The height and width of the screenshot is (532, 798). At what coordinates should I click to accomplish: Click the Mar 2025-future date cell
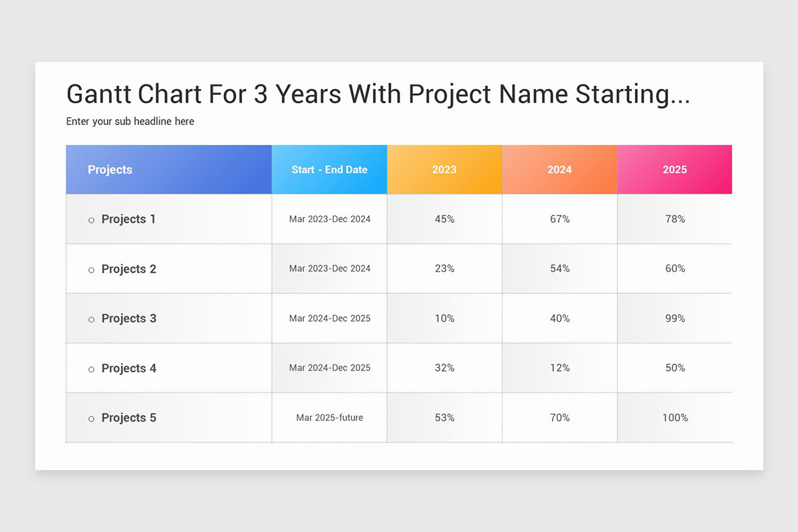pos(329,418)
